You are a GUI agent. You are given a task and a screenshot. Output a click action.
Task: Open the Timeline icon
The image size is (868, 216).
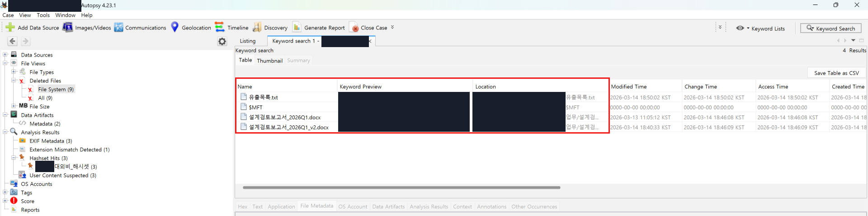(219, 27)
